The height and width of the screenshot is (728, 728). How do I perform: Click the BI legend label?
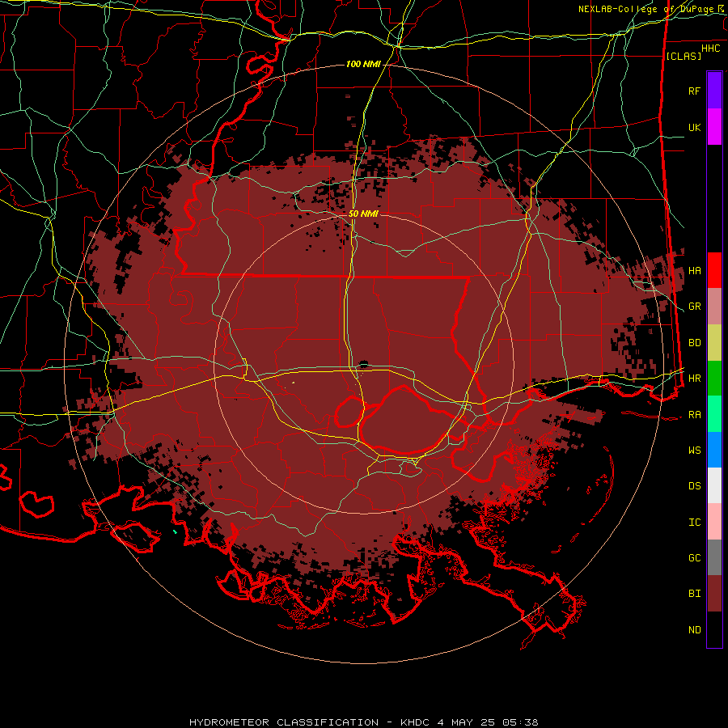click(694, 594)
